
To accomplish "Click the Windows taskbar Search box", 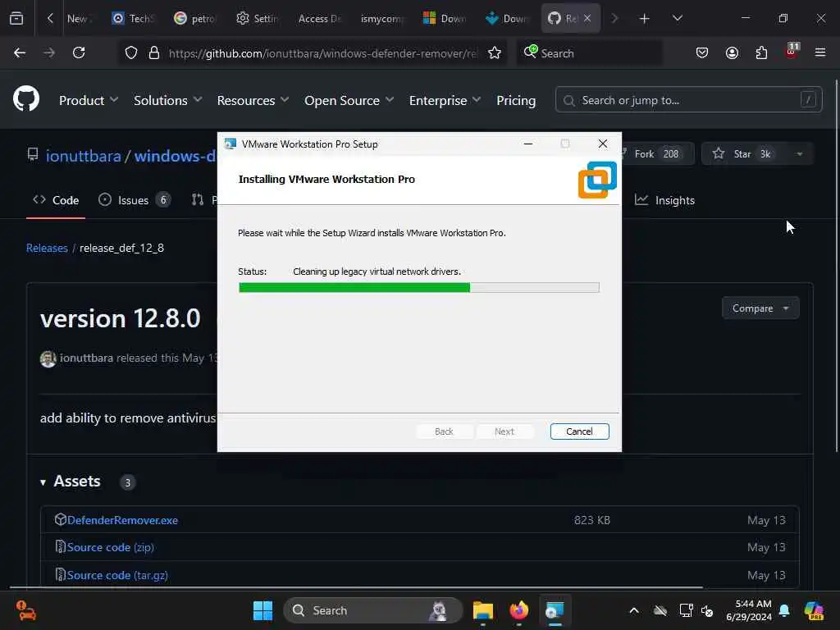I will pyautogui.click(x=373, y=610).
